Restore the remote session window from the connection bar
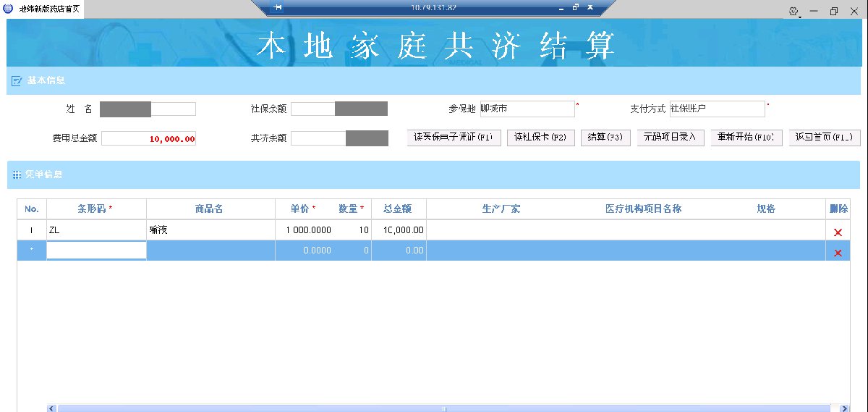Screen dimensions: 868x412 pos(575,7)
